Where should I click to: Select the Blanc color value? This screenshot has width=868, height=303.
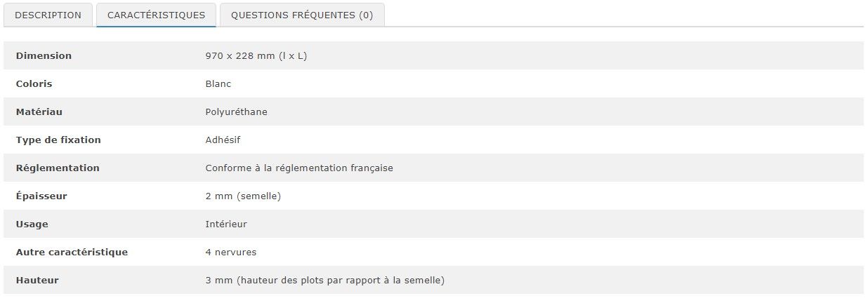[x=218, y=84]
